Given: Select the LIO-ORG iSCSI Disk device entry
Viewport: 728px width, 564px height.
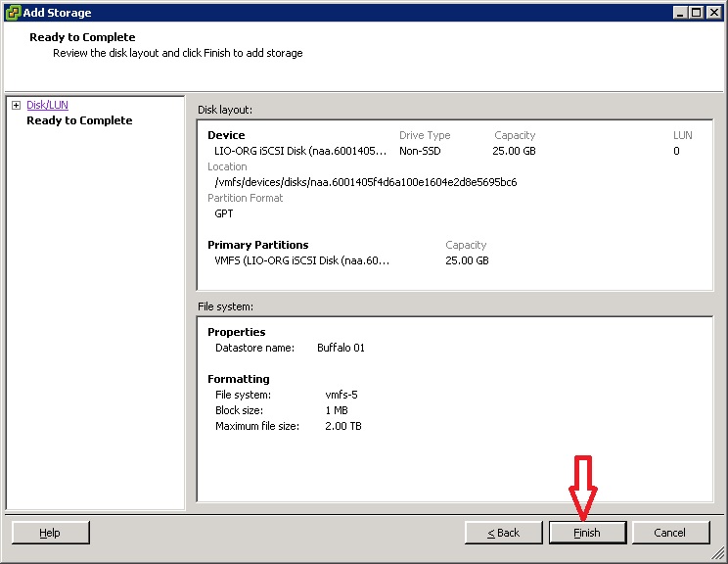Looking at the screenshot, I should point(301,151).
